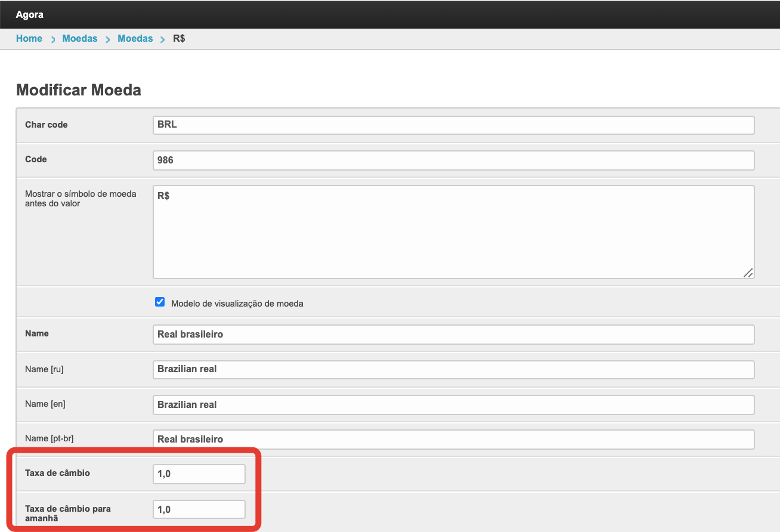The width and height of the screenshot is (780, 532).
Task: Edit the Name [pt-br] input field
Action: pyautogui.click(x=453, y=440)
